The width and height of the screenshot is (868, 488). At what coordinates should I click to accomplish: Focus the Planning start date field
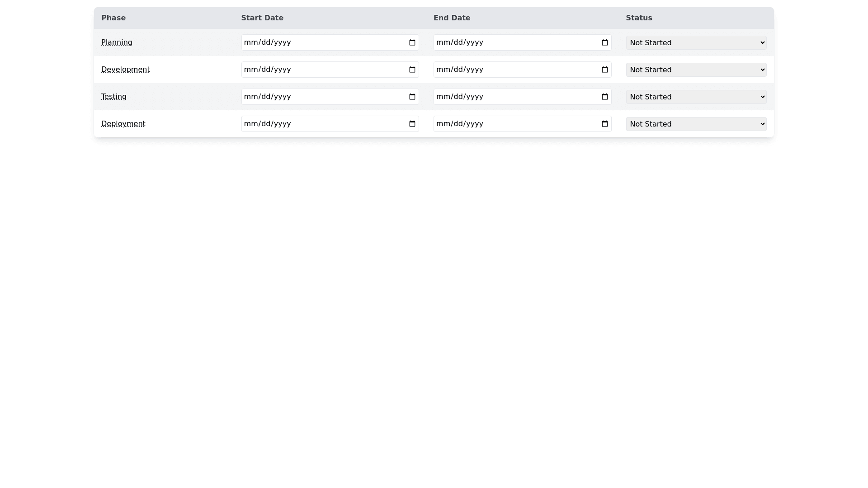(316, 42)
